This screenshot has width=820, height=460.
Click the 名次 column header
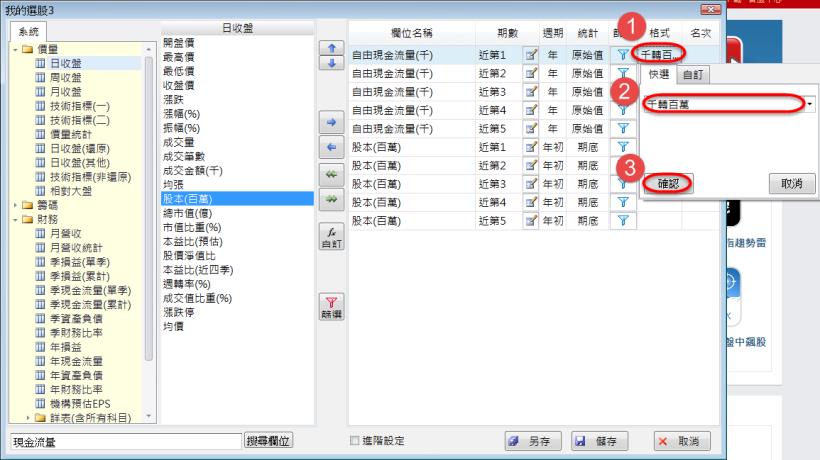(x=700, y=33)
